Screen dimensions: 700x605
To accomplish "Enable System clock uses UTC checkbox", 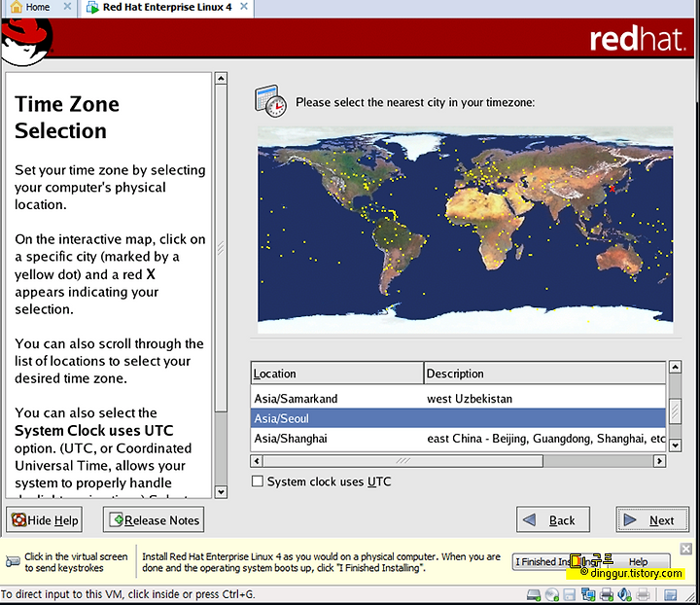I will [x=258, y=481].
